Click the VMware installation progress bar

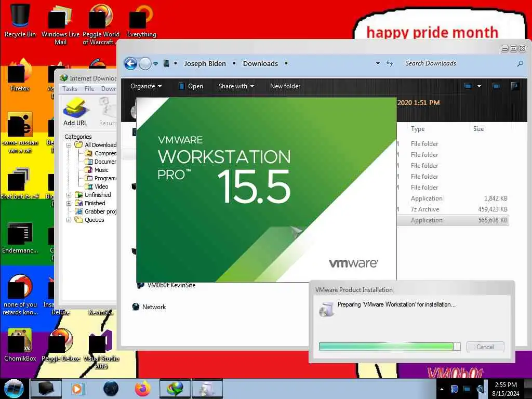pyautogui.click(x=390, y=347)
